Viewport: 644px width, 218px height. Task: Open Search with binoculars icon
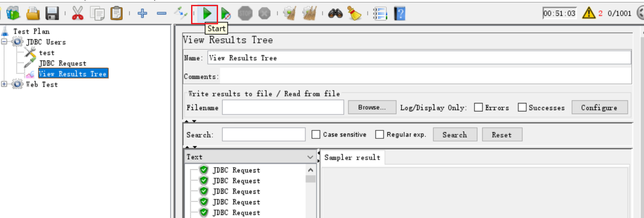[335, 14]
